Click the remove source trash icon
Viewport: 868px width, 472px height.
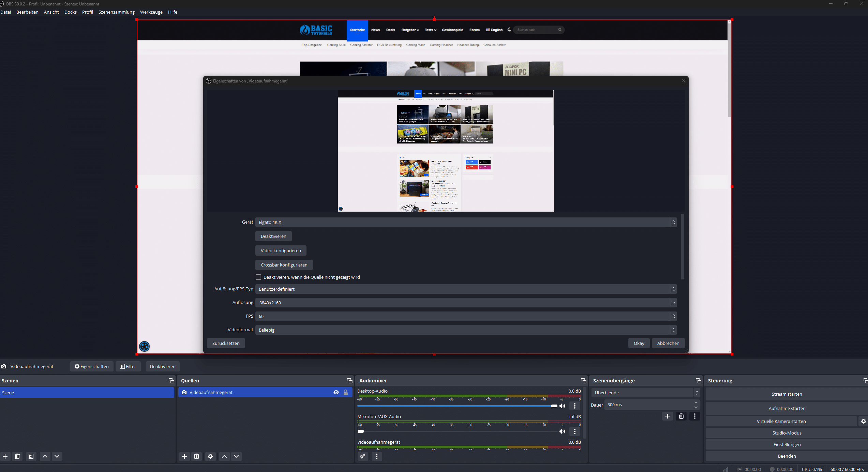click(x=197, y=456)
